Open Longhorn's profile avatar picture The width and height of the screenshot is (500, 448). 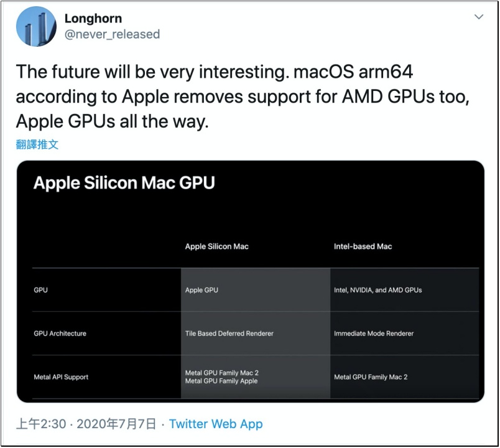pos(36,27)
